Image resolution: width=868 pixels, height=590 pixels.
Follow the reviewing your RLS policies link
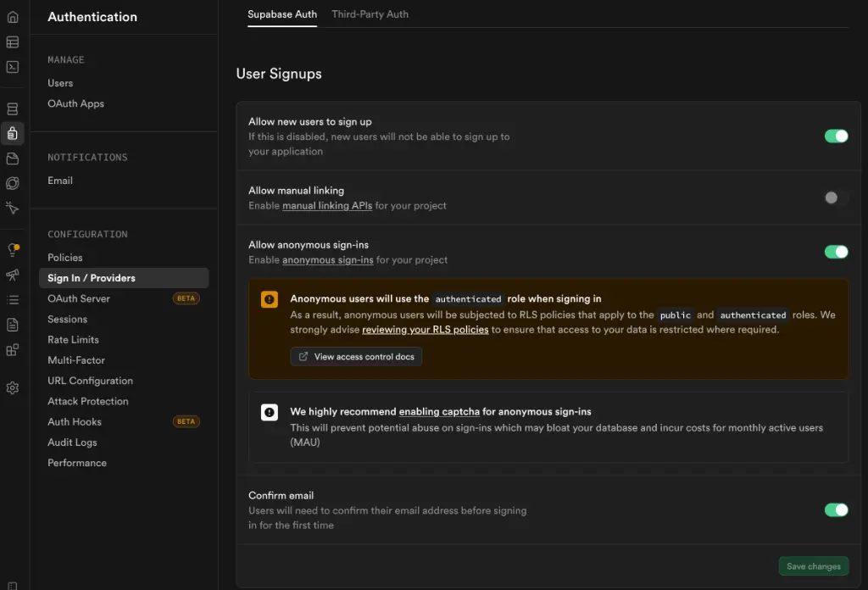click(x=425, y=330)
